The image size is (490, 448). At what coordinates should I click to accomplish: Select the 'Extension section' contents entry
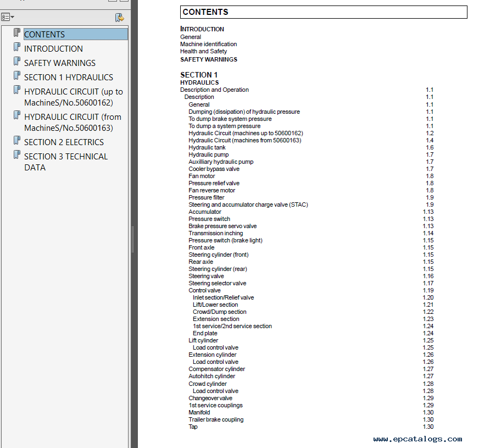pyautogui.click(x=216, y=319)
